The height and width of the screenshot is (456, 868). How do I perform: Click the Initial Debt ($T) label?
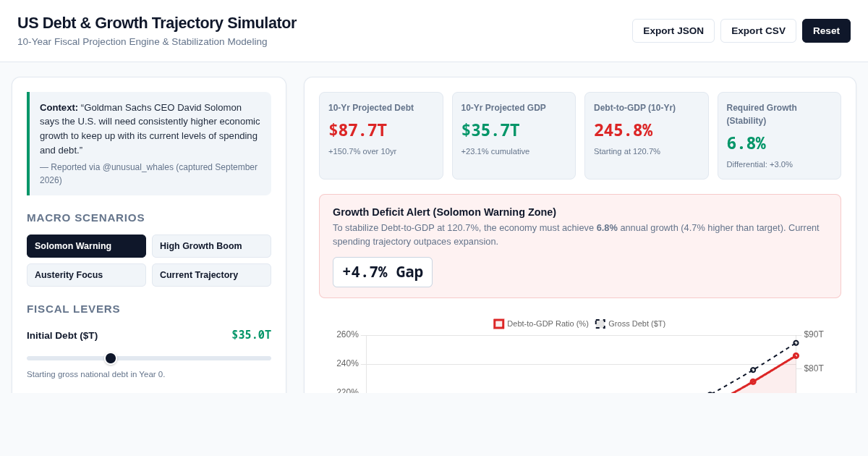point(62,335)
